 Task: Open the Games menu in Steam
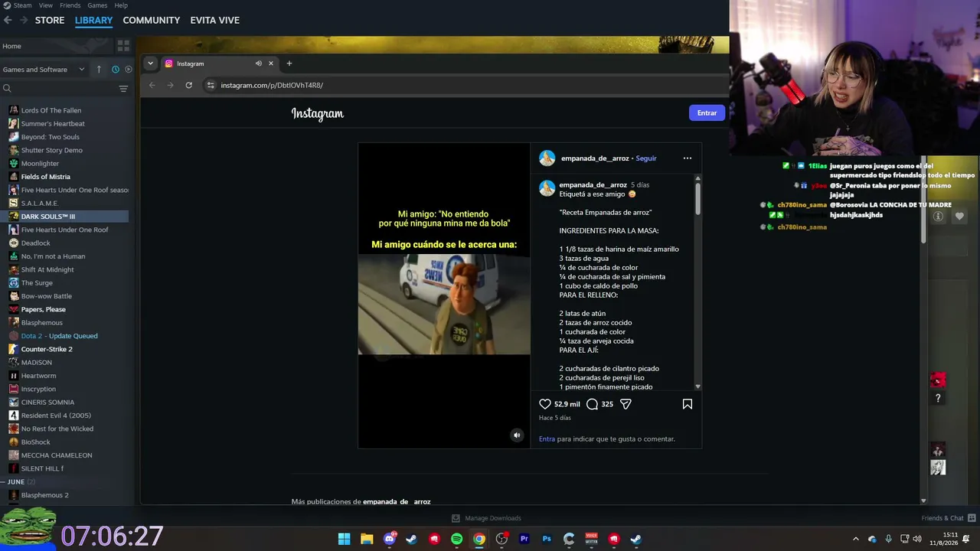tap(97, 5)
